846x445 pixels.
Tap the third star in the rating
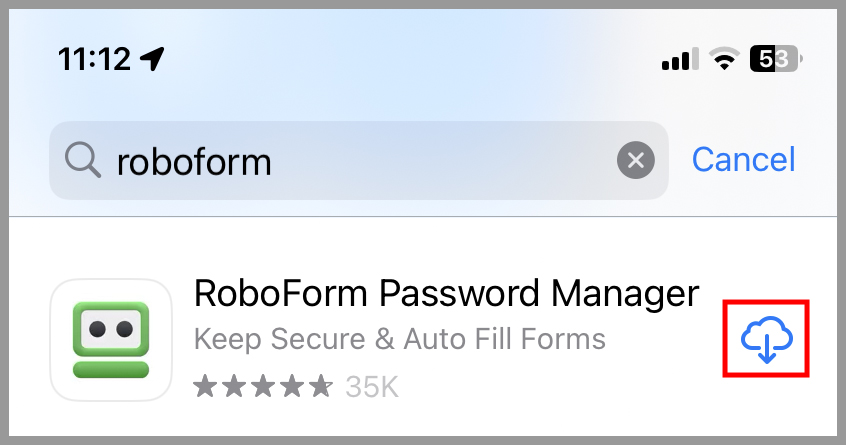click(x=263, y=386)
